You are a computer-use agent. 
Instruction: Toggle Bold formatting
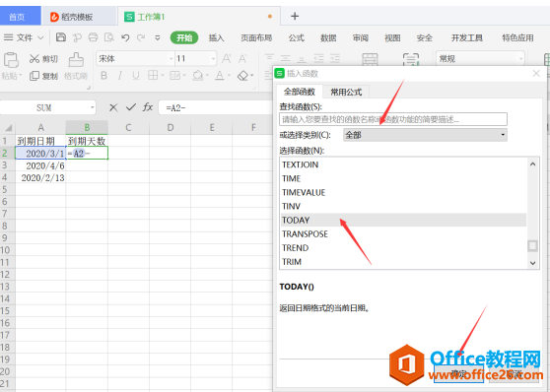(103, 76)
